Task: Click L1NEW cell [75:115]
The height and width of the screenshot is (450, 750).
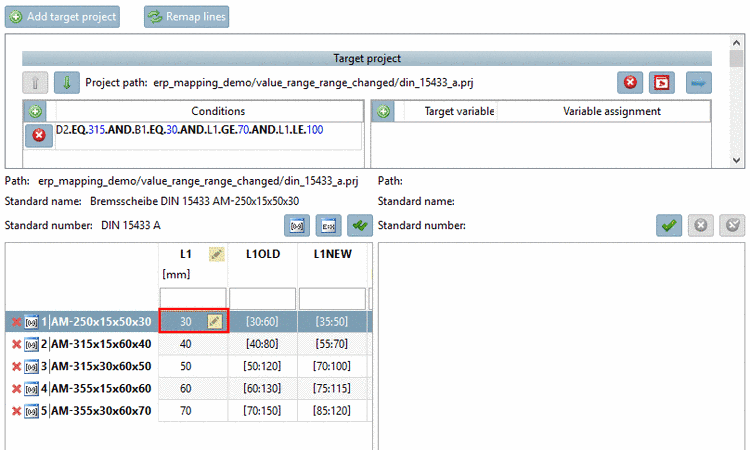Action: pos(332,389)
